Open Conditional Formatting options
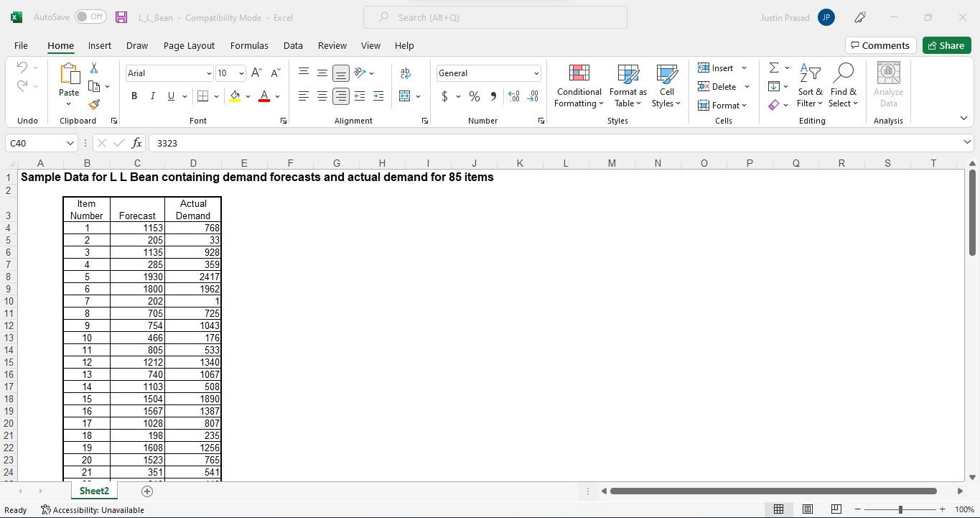 [x=578, y=85]
